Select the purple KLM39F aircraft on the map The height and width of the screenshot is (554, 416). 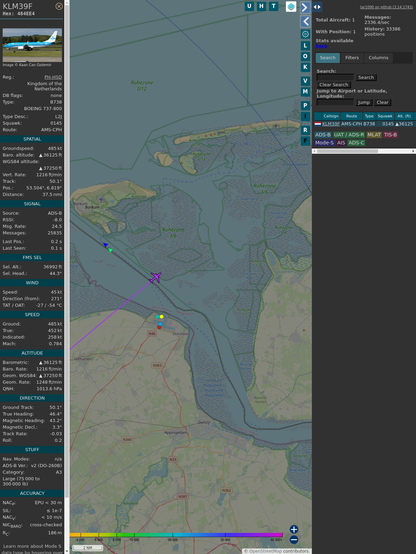coord(155,277)
